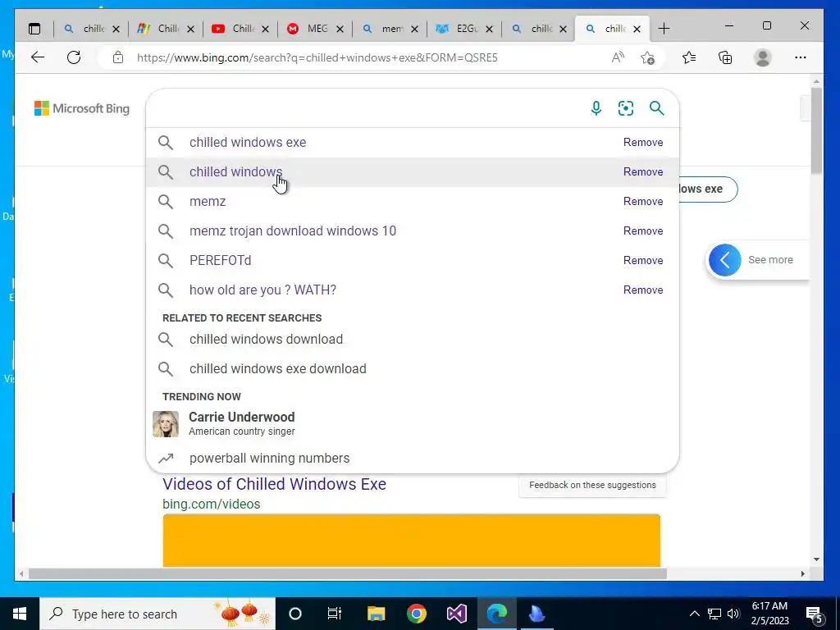Close the E2G tab
The width and height of the screenshot is (840, 630).
coord(489,29)
